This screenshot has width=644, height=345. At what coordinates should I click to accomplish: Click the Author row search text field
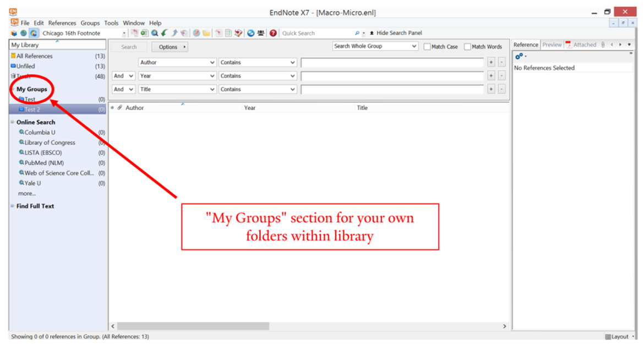392,62
